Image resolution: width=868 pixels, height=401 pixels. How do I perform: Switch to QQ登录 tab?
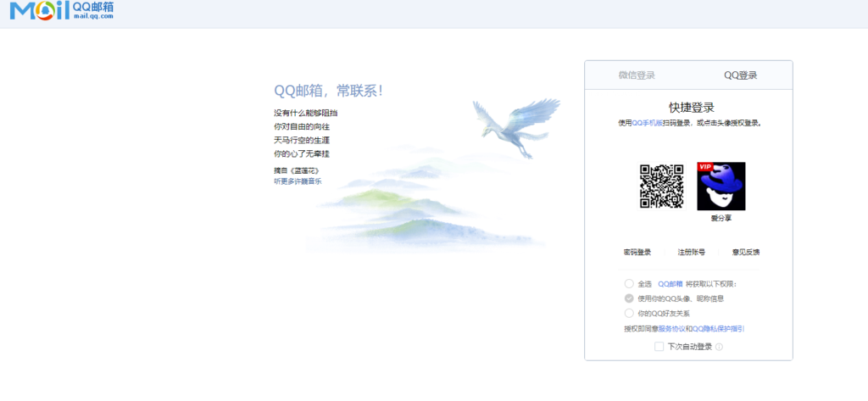(x=741, y=75)
